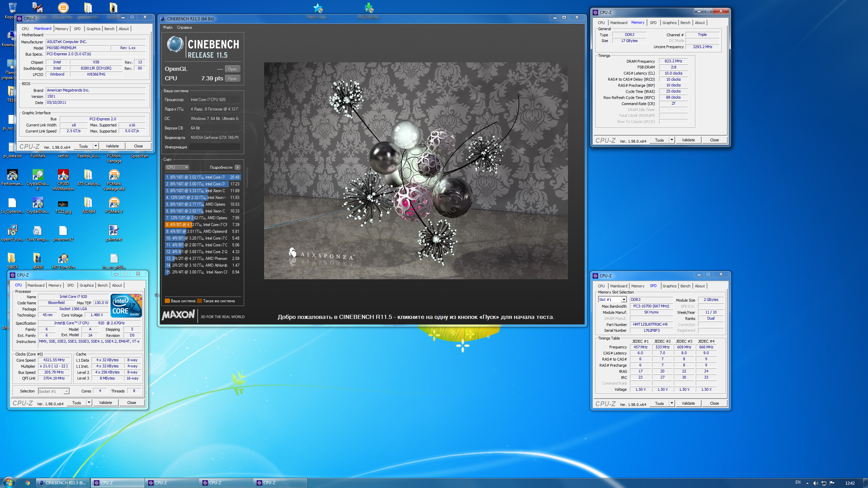Click the Cinebench render preview image
Image resolution: width=868 pixels, height=488 pixels.
tap(416, 170)
